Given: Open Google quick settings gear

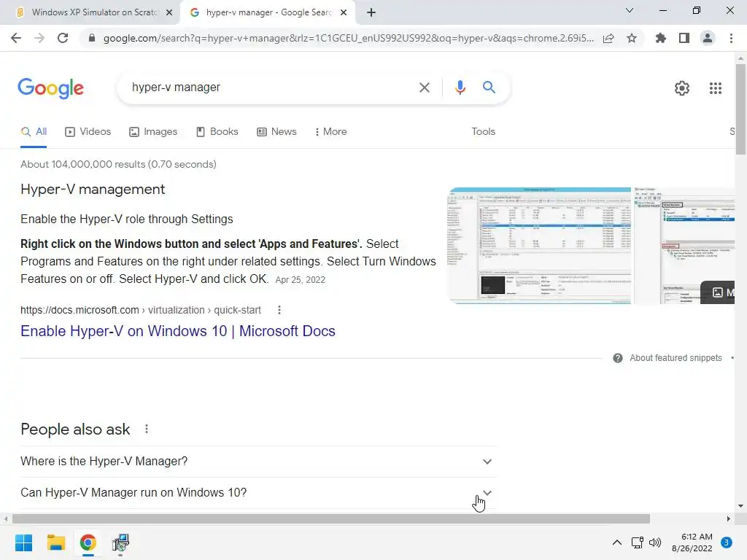Looking at the screenshot, I should 682,88.
